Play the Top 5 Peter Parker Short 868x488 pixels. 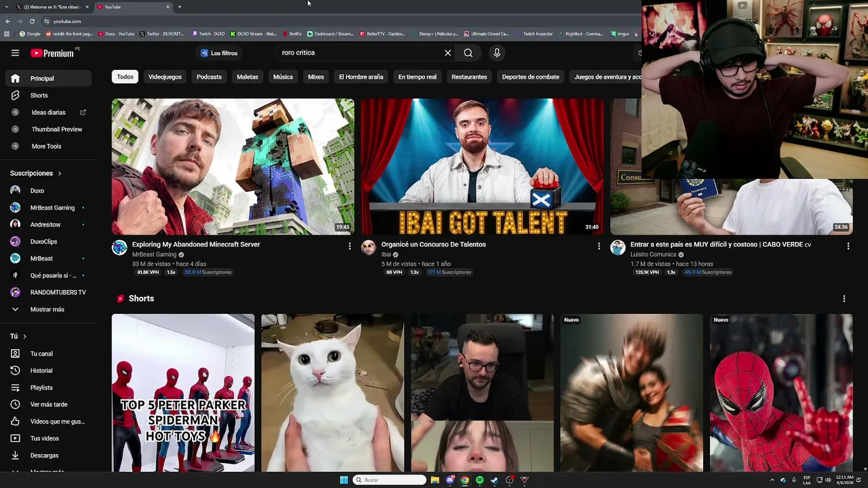(x=183, y=392)
